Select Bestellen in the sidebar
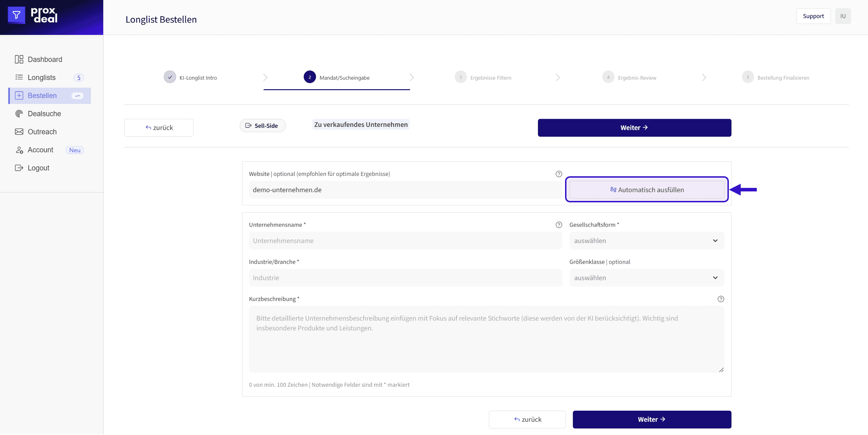 (x=50, y=96)
